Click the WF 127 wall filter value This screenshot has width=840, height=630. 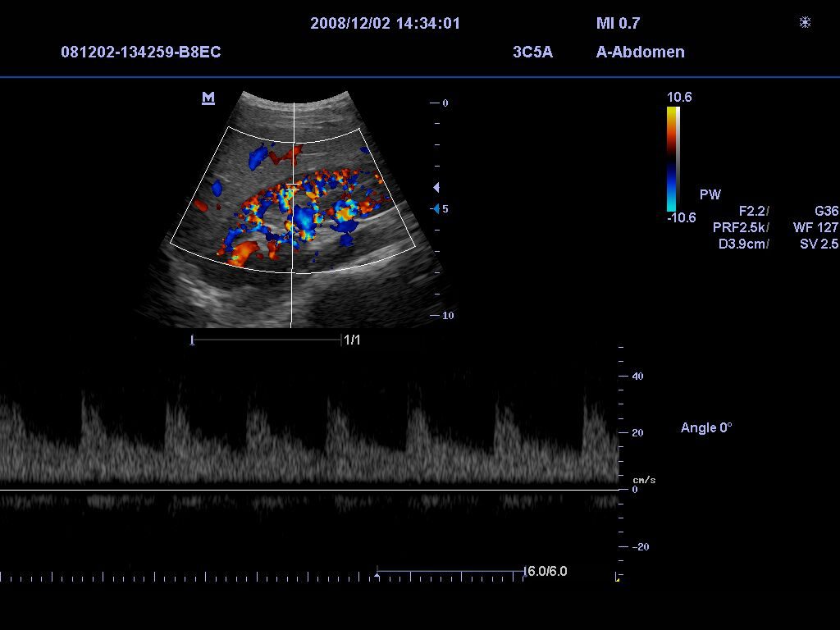(x=815, y=227)
